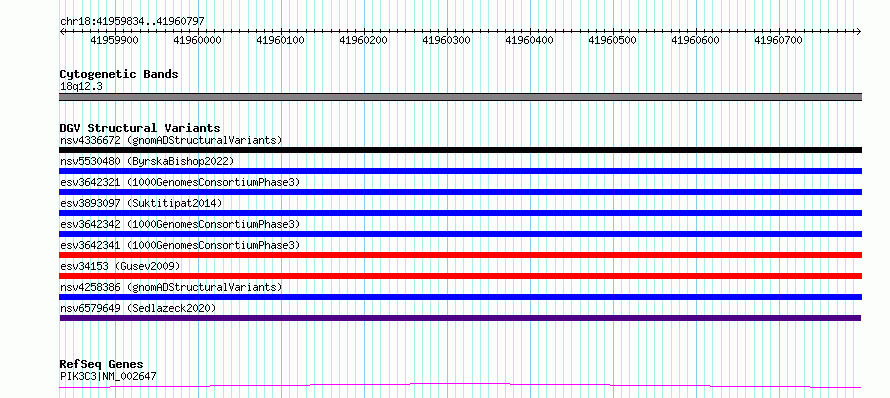Select the esv3642341 red variant bar
Image resolution: width=890 pixels, height=398 pixels.
point(460,255)
